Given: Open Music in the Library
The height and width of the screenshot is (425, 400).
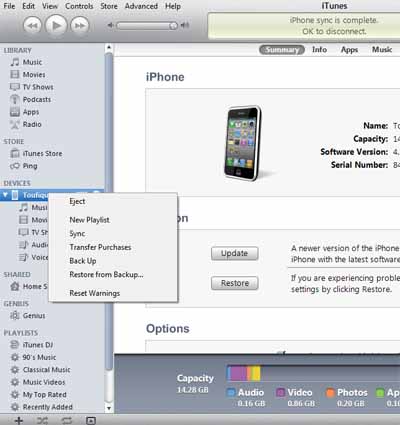Looking at the screenshot, I should point(26,62).
